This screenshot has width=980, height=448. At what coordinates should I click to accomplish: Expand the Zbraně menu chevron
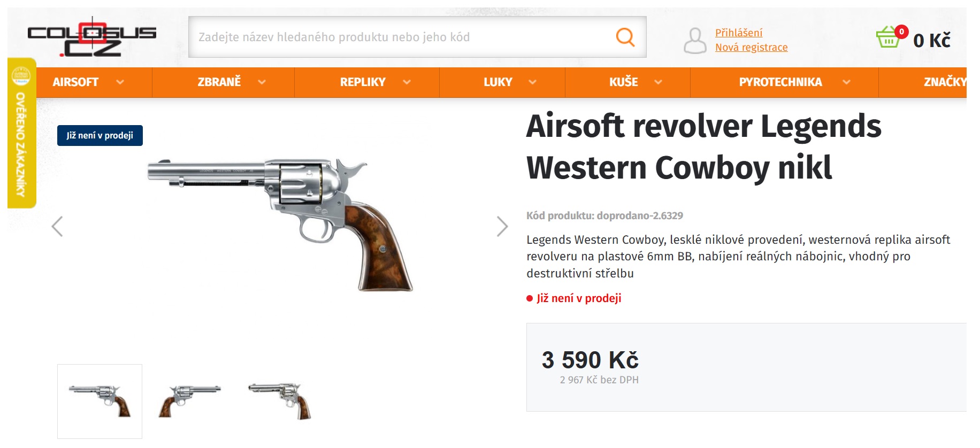coord(262,82)
